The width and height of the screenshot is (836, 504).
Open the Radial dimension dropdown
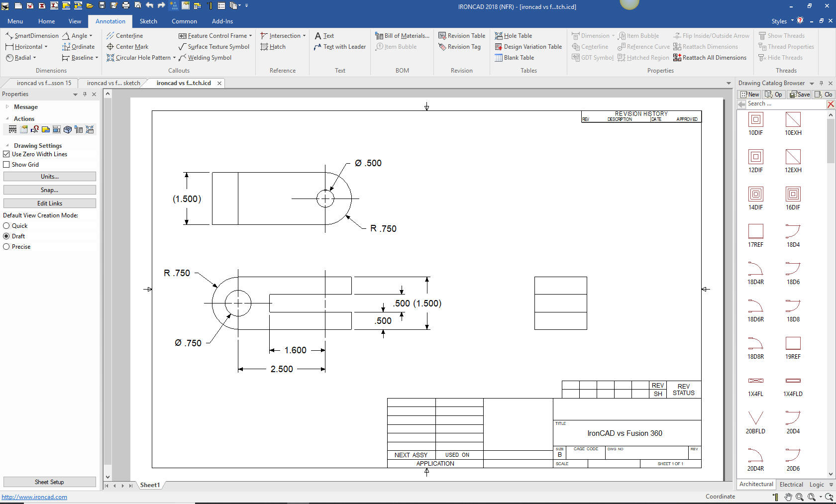tap(34, 58)
